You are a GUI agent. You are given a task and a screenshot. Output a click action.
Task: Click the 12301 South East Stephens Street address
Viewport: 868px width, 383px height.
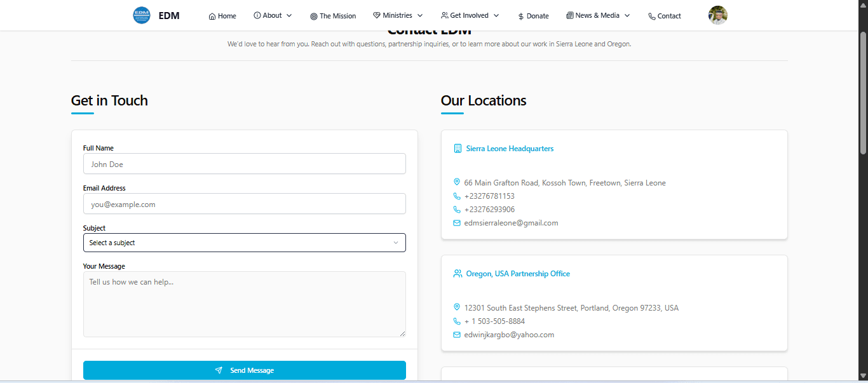pyautogui.click(x=571, y=308)
